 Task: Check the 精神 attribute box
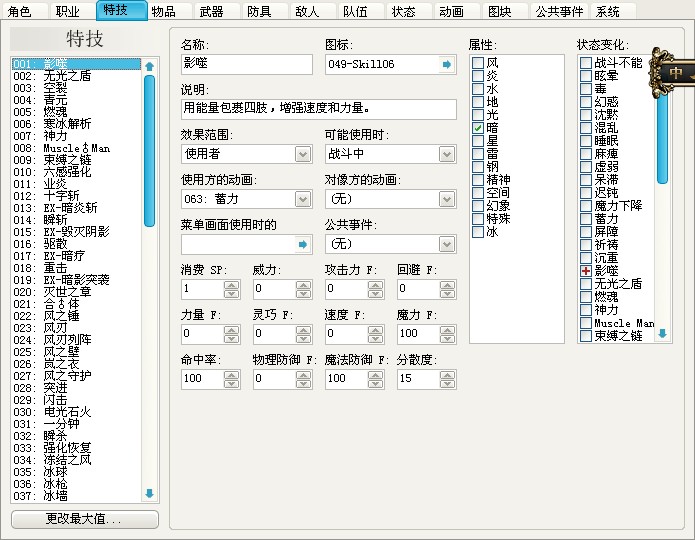click(x=478, y=180)
